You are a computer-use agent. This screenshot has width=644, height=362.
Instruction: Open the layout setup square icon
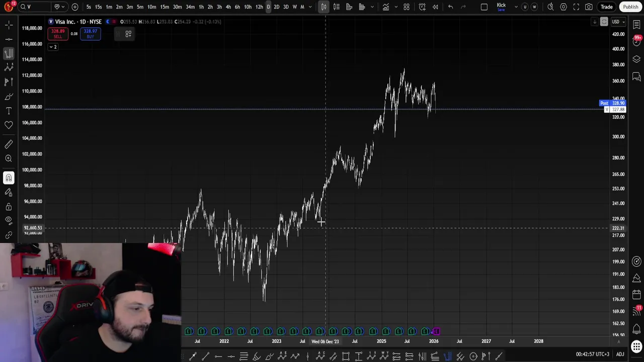click(484, 7)
